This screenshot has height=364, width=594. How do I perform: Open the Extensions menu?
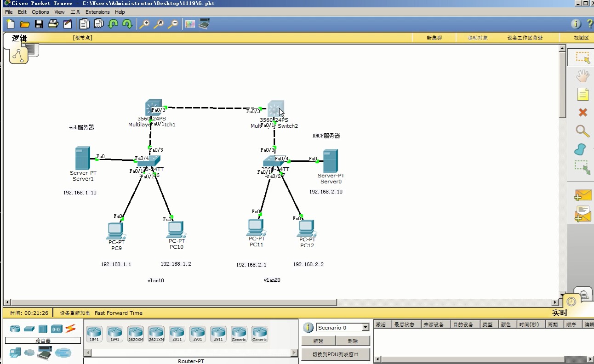(97, 12)
